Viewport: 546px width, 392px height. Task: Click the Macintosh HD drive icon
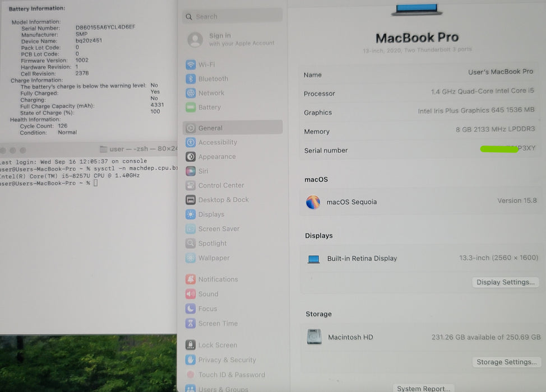(314, 337)
